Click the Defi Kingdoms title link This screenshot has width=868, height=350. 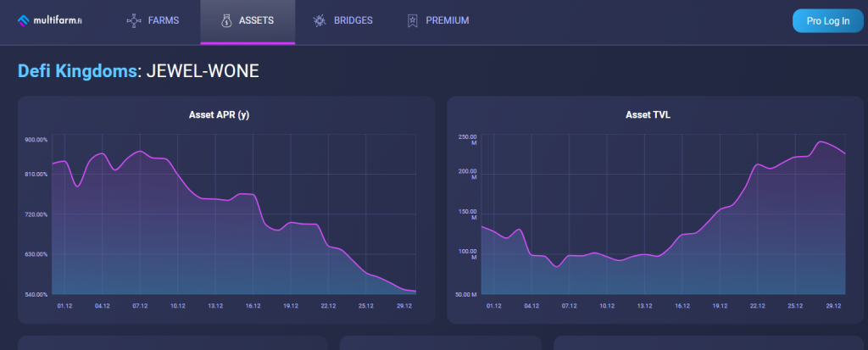pyautogui.click(x=77, y=71)
